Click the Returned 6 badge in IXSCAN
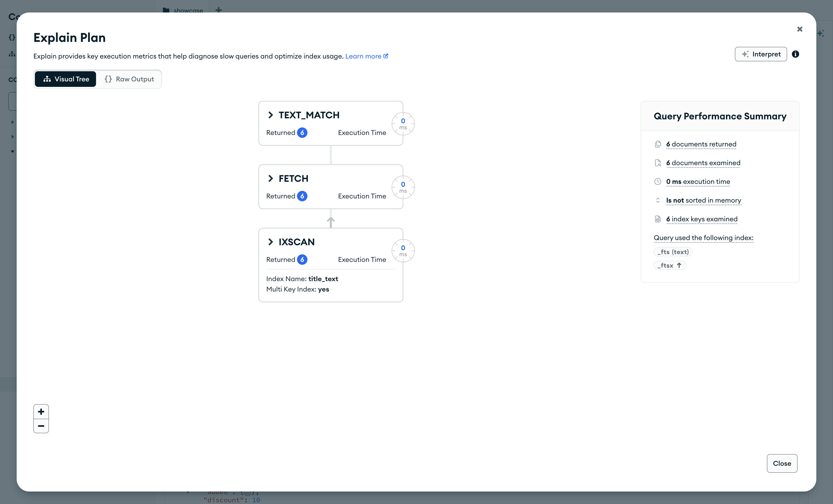 pos(302,260)
